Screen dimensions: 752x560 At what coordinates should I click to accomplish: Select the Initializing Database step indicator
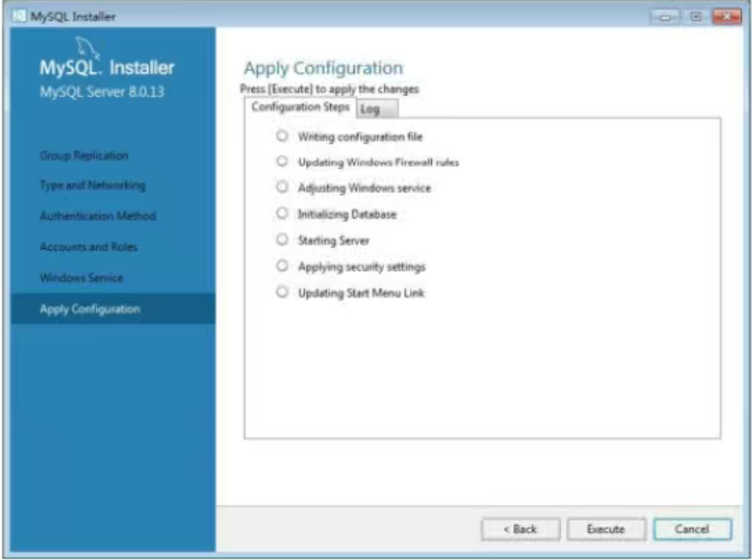click(x=282, y=213)
